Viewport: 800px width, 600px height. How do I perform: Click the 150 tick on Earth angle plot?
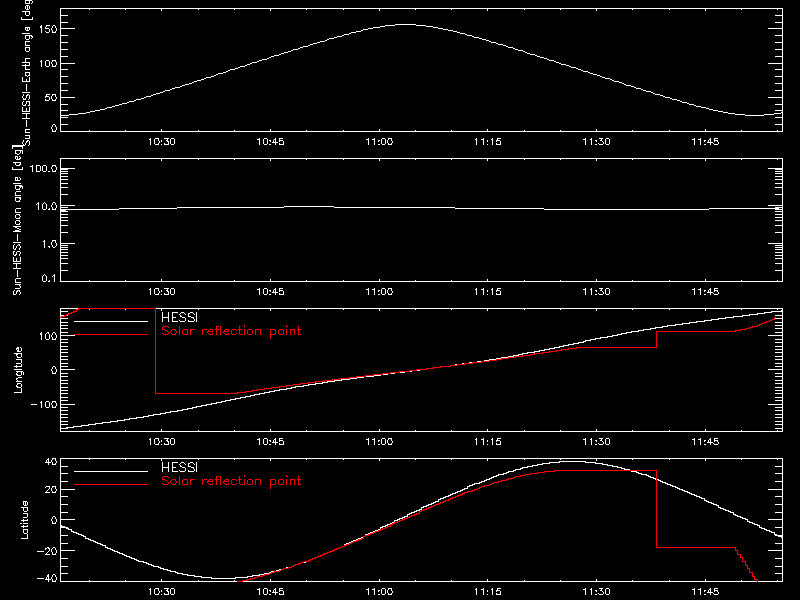point(47,29)
